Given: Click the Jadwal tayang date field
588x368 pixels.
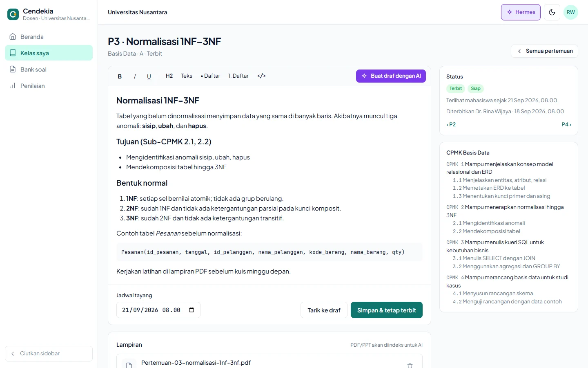Looking at the screenshot, I should (x=158, y=310).
